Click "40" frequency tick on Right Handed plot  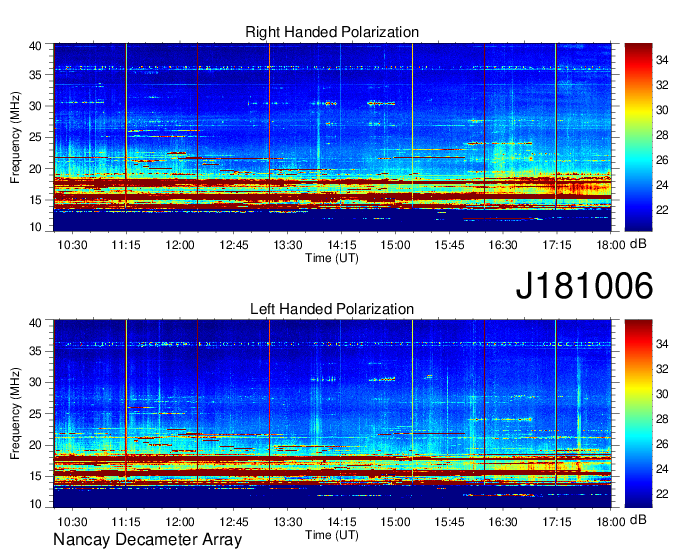pos(35,46)
